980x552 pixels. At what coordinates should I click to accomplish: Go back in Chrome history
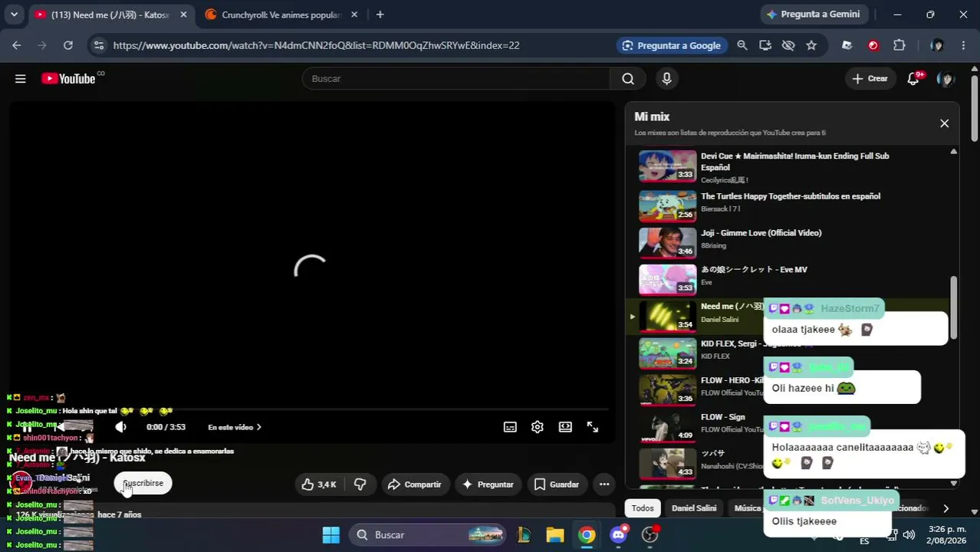(x=17, y=45)
